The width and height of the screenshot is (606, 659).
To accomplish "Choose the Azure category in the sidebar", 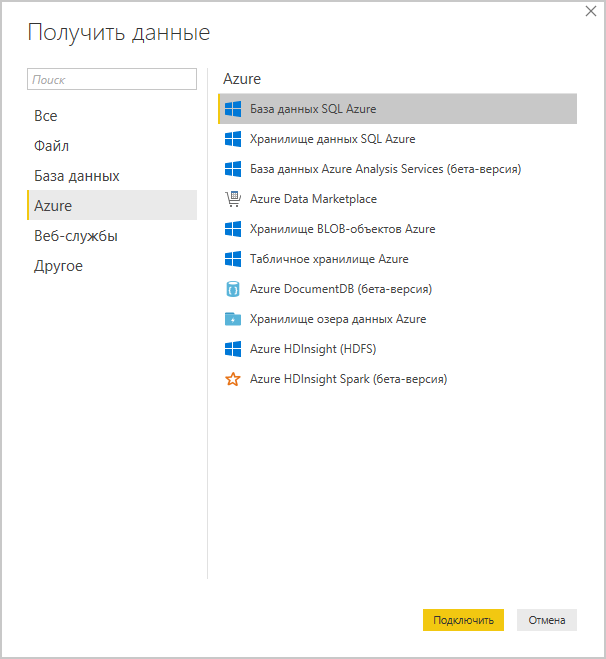I will (x=112, y=205).
